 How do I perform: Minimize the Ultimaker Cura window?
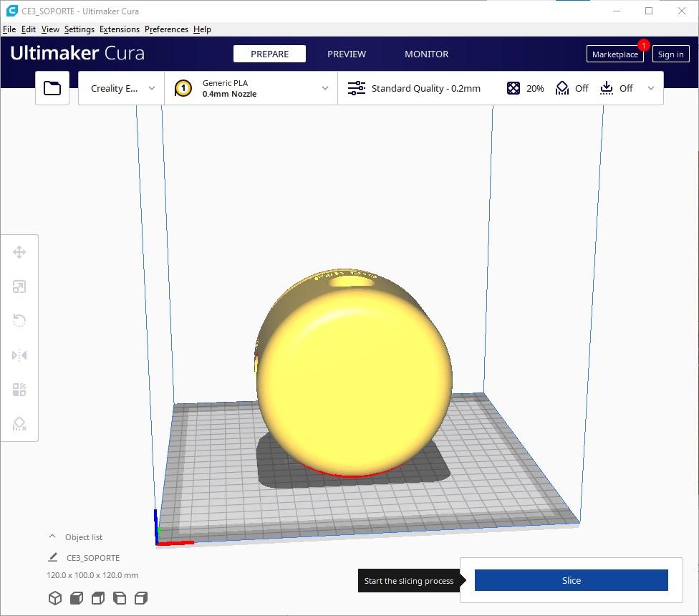click(617, 11)
